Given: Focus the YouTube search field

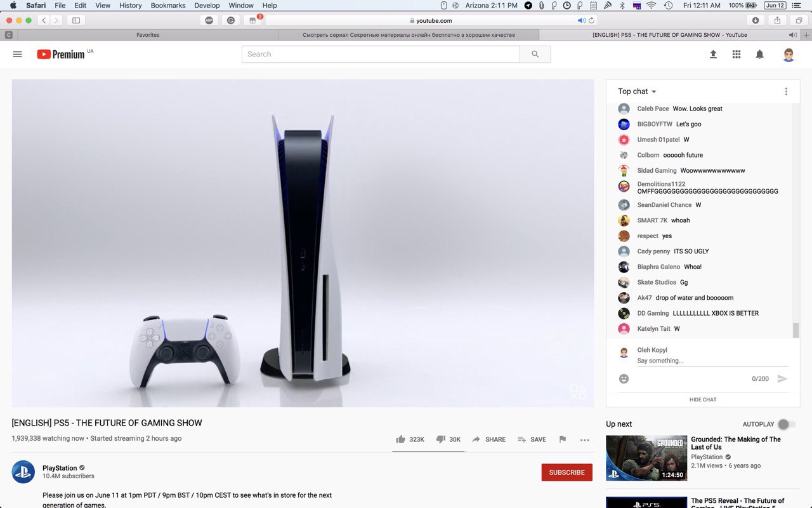Looking at the screenshot, I should coord(381,55).
